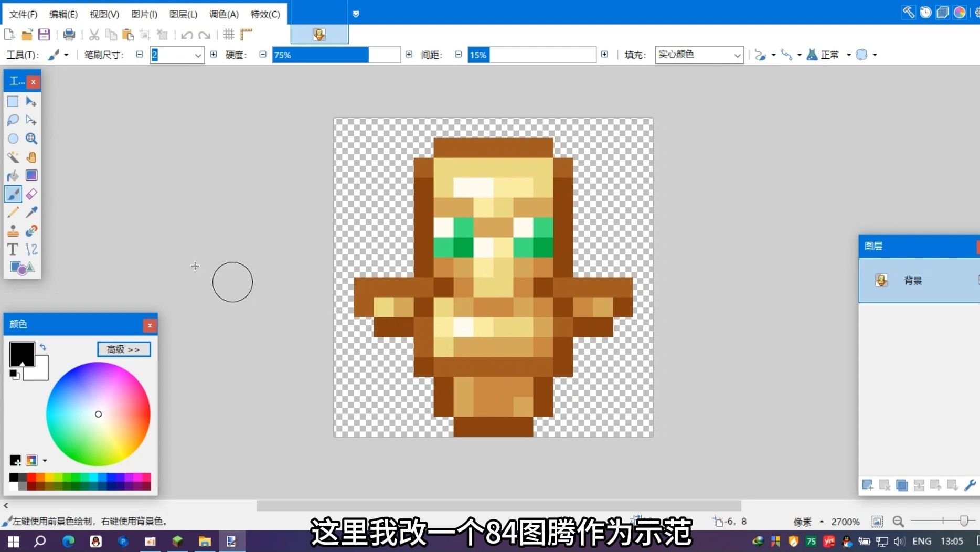Select the Clone Stamp tool
The width and height of the screenshot is (980, 552).
13,231
